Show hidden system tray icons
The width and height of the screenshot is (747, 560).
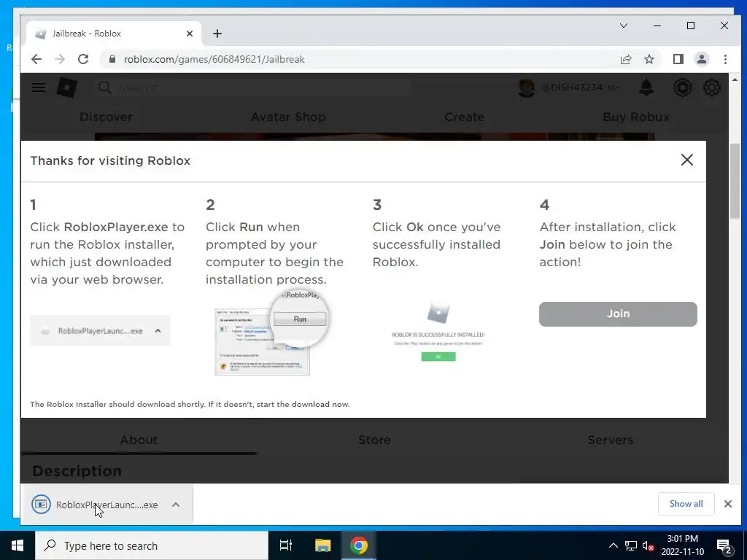(x=613, y=545)
